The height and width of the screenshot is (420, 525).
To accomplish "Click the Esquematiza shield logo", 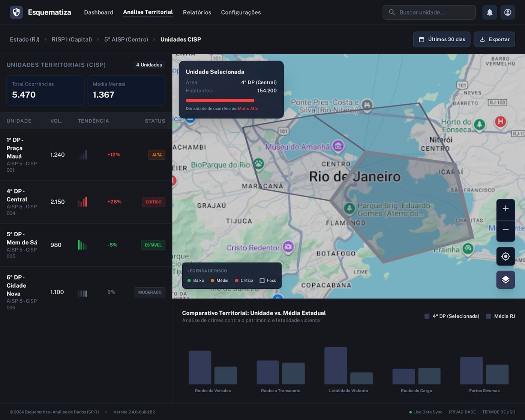I will click(x=16, y=12).
